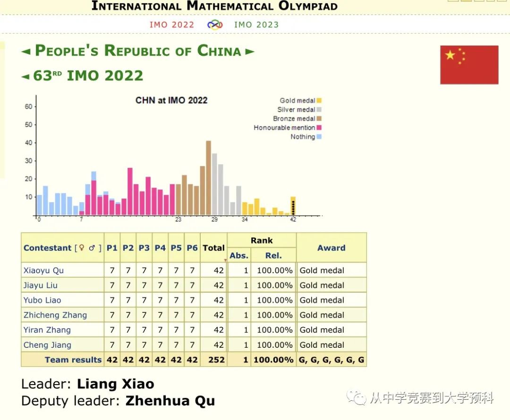Sort table by P4 column
The width and height of the screenshot is (510, 420).
[160, 248]
